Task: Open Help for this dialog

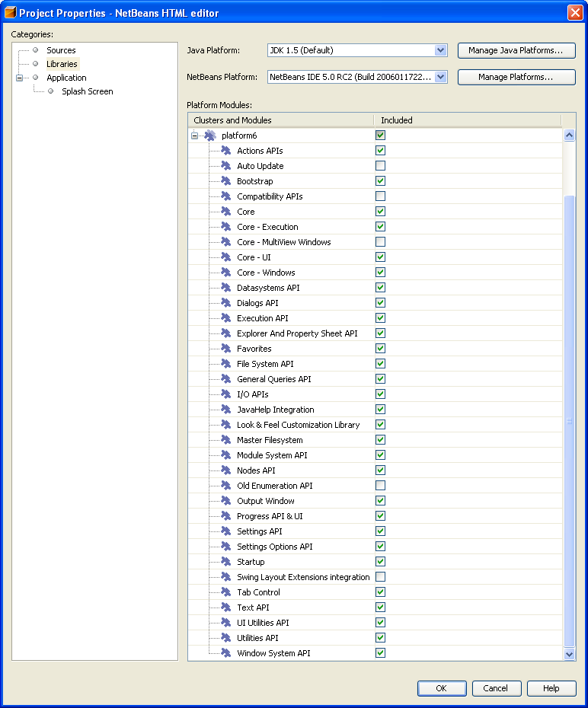Action: 551,688
